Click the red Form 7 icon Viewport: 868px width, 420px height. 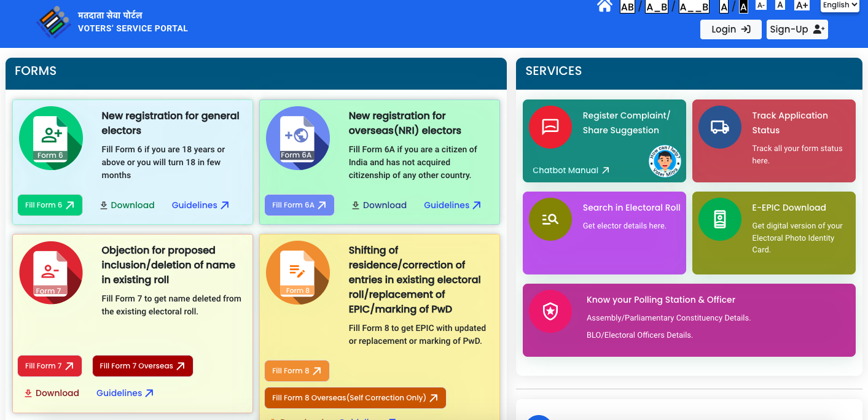tap(50, 273)
